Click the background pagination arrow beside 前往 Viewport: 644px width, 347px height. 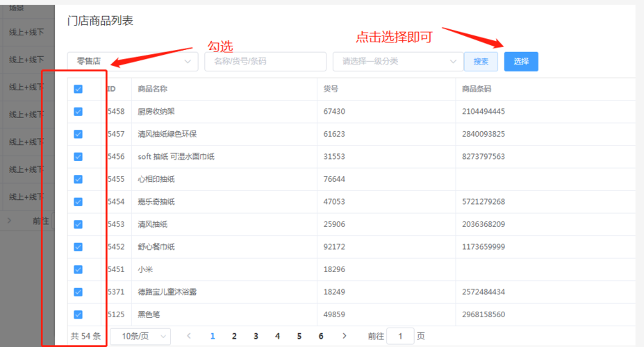pyautogui.click(x=9, y=221)
